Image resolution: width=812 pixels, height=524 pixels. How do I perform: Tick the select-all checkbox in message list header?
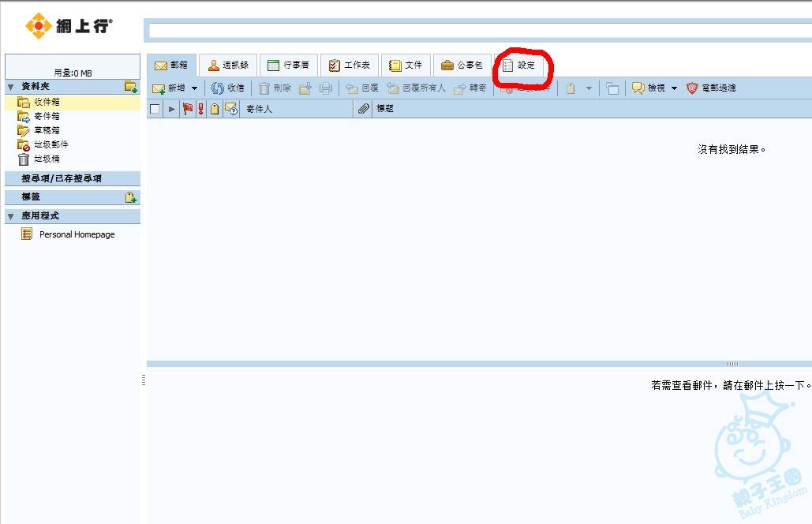[155, 109]
